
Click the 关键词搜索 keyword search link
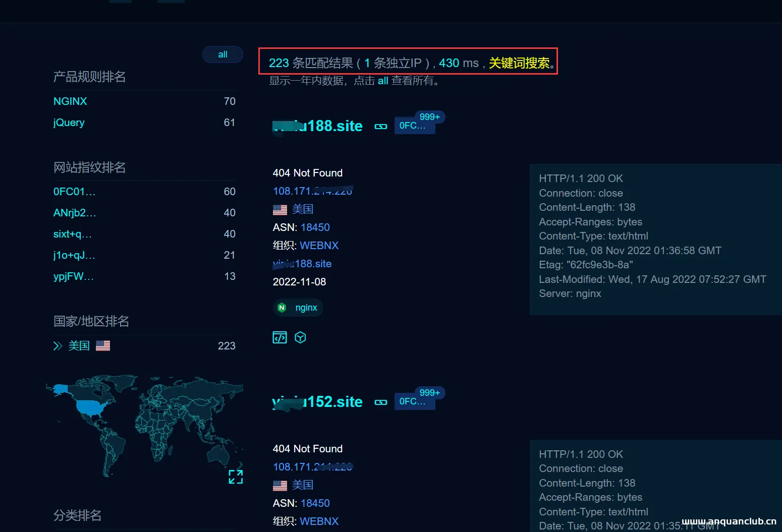(x=519, y=63)
